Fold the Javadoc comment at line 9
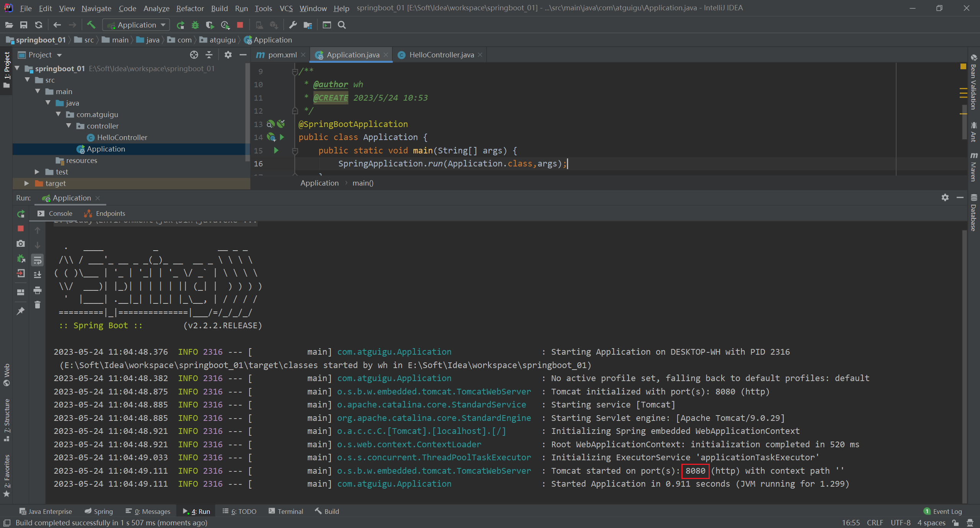This screenshot has width=980, height=528. click(x=295, y=72)
